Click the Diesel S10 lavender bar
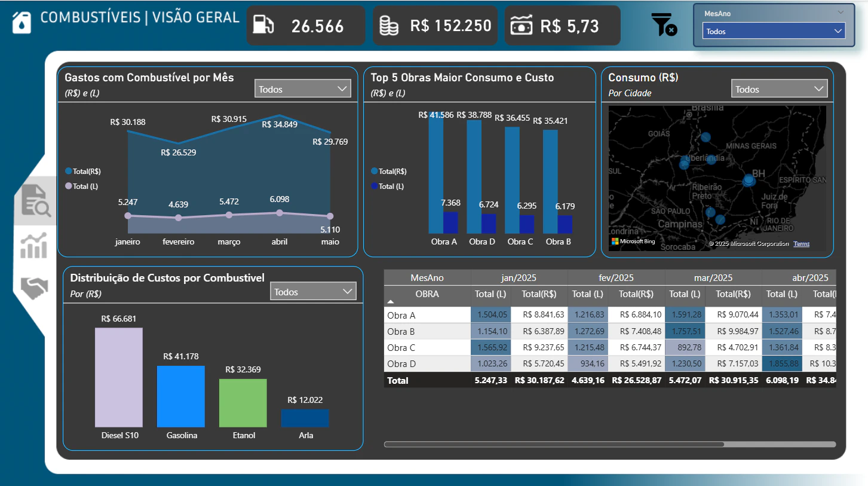868x486 pixels. [119, 377]
